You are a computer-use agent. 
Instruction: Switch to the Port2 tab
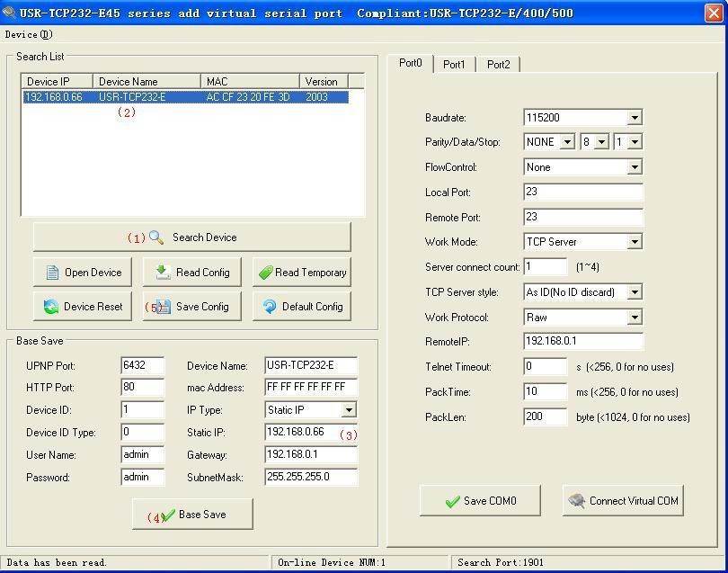(498, 65)
